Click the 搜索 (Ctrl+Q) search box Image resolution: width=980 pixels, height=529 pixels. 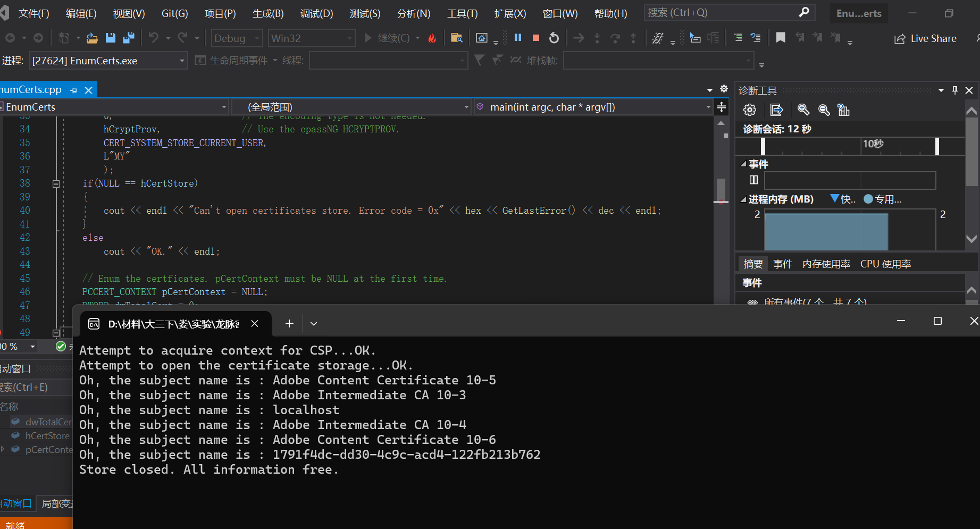coord(729,12)
